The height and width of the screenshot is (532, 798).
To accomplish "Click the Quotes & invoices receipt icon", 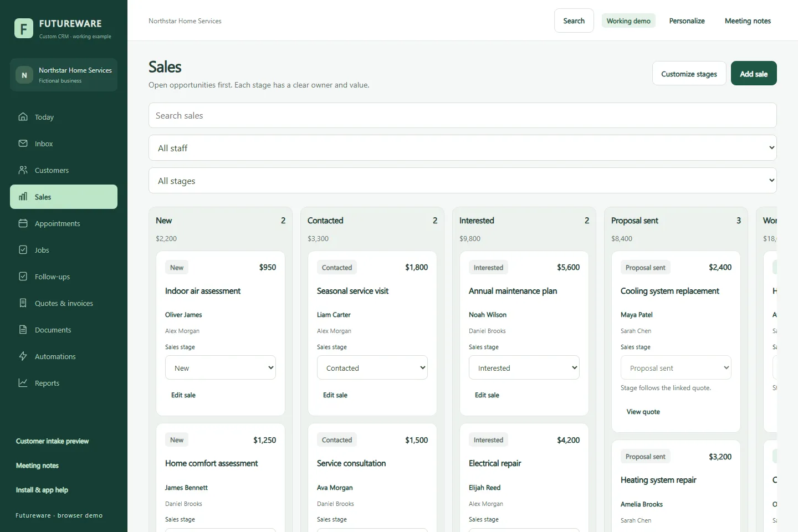I will 23,303.
